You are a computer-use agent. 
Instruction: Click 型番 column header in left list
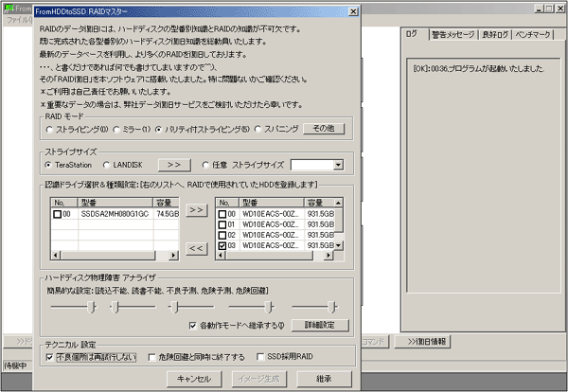click(x=115, y=203)
